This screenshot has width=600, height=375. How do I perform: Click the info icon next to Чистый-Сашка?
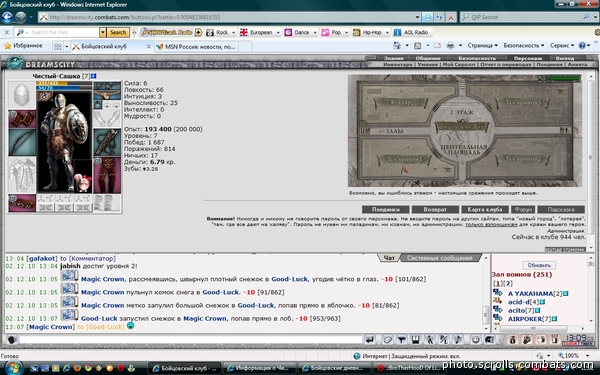[x=94, y=76]
